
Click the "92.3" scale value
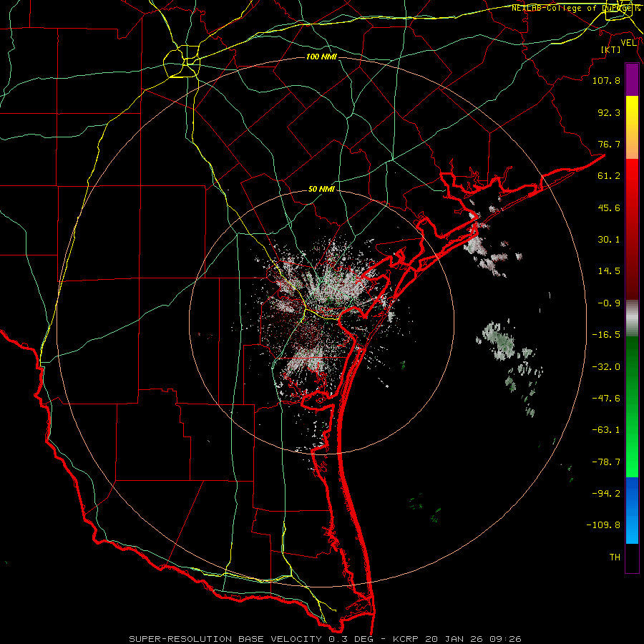[x=609, y=112]
